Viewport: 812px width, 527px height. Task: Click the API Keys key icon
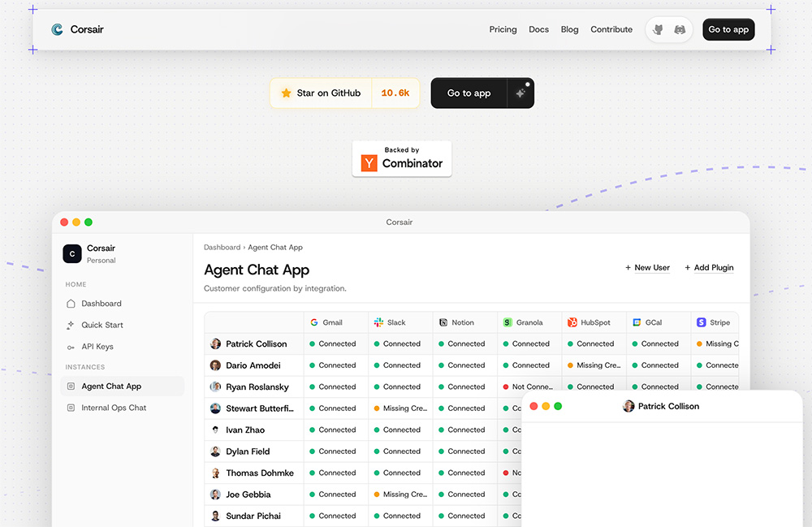point(71,347)
